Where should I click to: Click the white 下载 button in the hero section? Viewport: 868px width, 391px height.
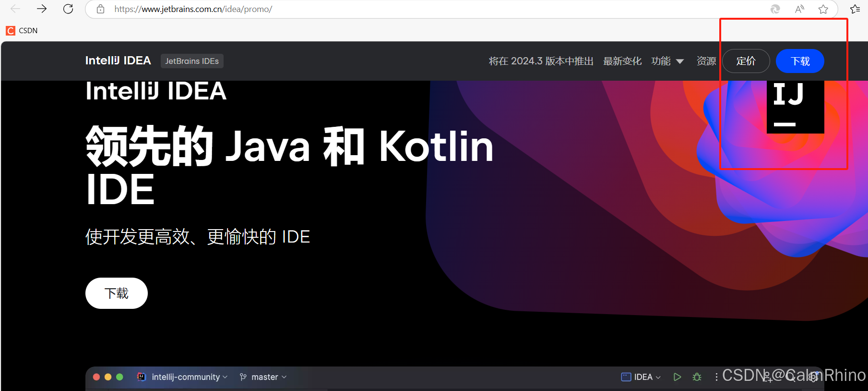pyautogui.click(x=117, y=293)
